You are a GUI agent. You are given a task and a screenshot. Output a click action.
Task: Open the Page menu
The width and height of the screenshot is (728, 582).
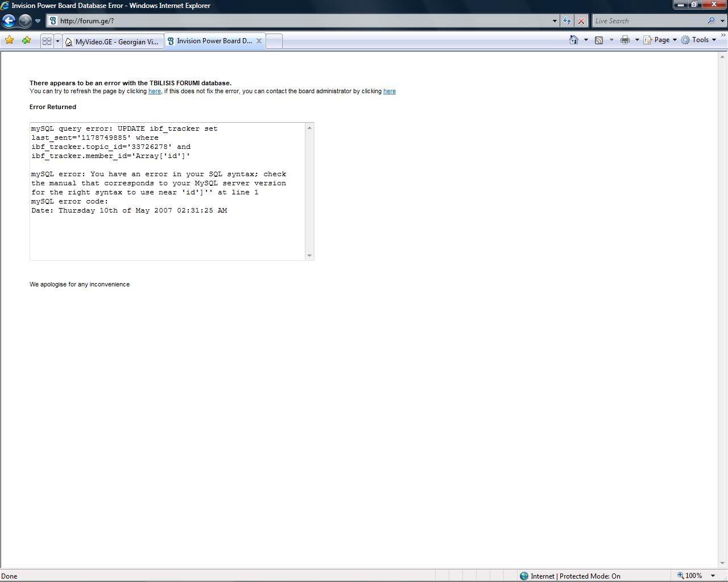coord(660,40)
